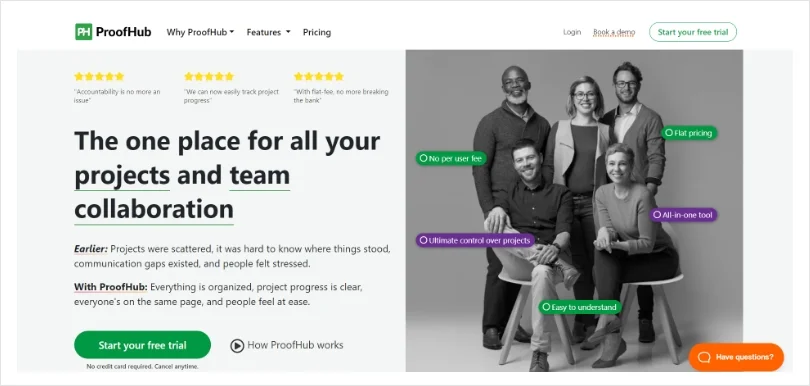Click the star rating above the Accountability review
810x386 pixels.
click(99, 76)
